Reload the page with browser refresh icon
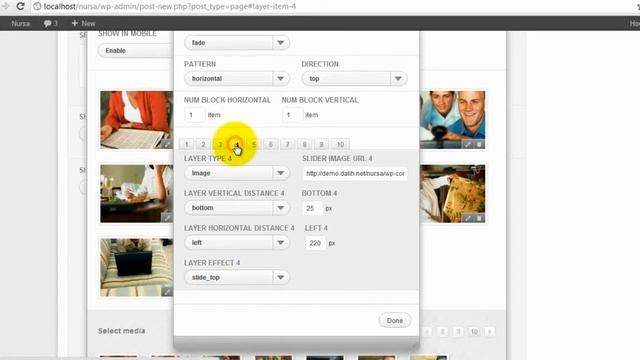Viewport: 640px width, 360px height. (x=20, y=6)
